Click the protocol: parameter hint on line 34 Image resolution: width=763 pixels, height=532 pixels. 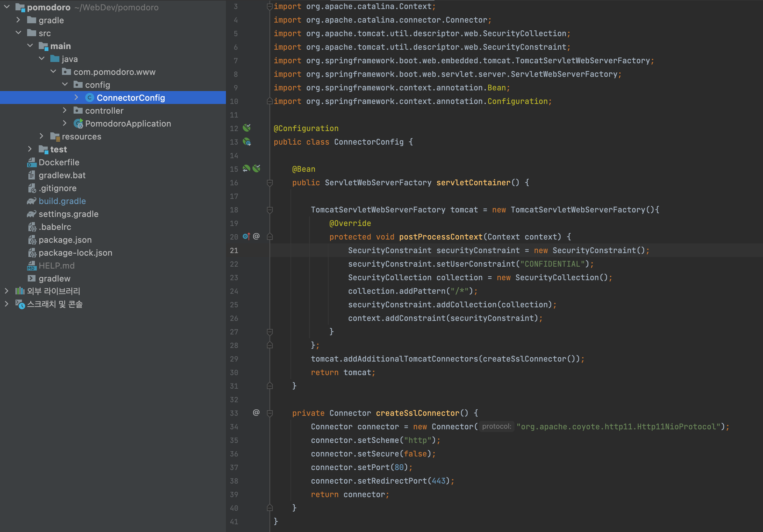(496, 426)
